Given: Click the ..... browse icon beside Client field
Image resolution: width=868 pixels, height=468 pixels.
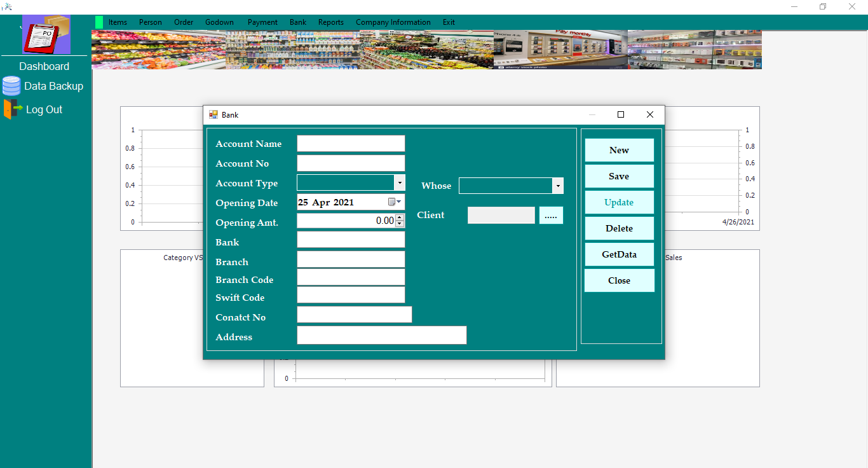Looking at the screenshot, I should coord(550,215).
